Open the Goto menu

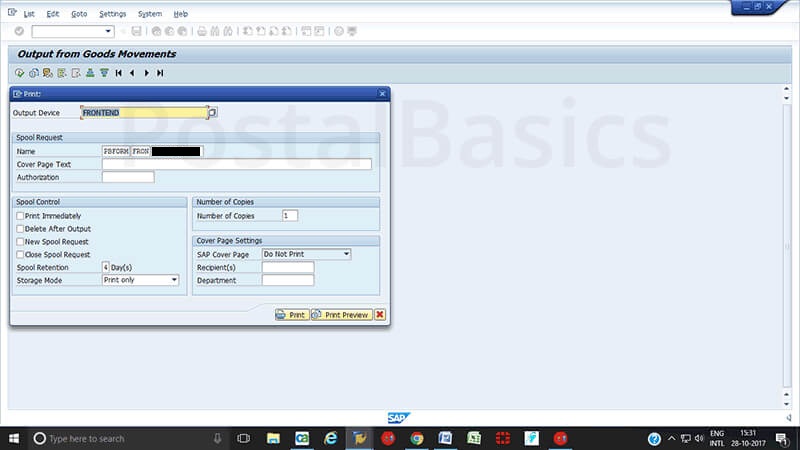point(79,14)
